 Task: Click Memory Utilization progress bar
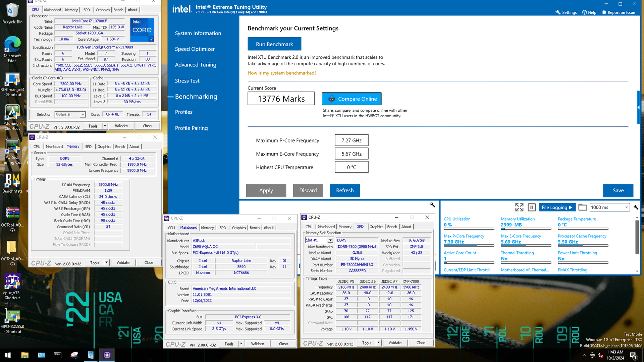click(x=526, y=229)
